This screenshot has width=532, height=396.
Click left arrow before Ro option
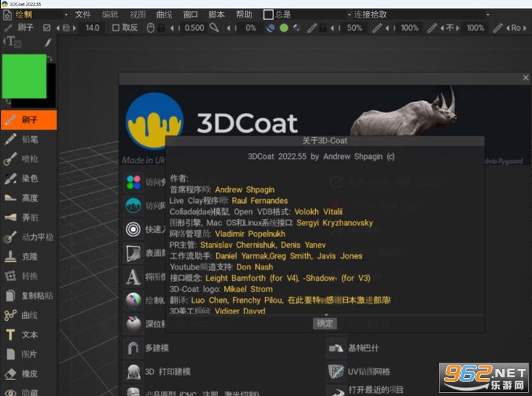pos(508,28)
